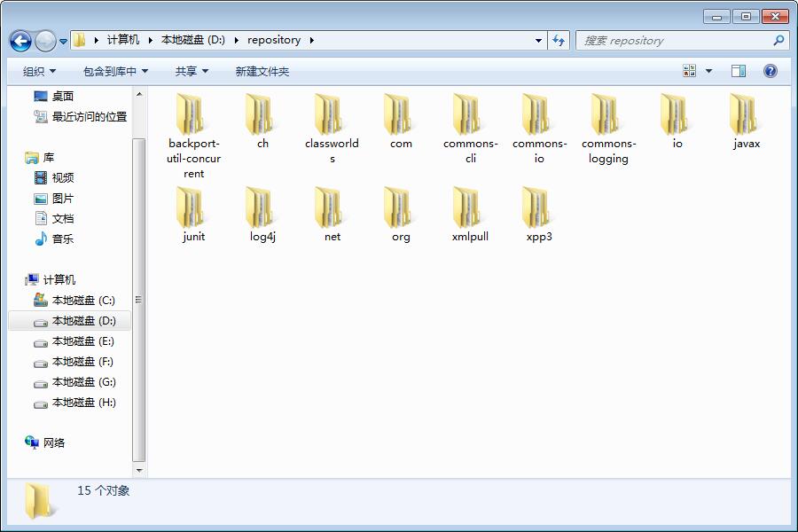Click the folder icon in the details pane
The width and height of the screenshot is (798, 532).
coord(39,501)
